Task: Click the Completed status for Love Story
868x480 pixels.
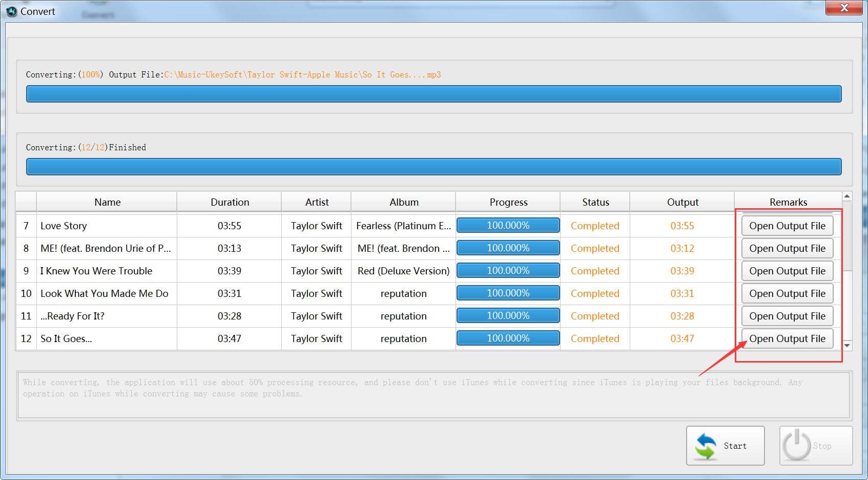Action: 595,226
